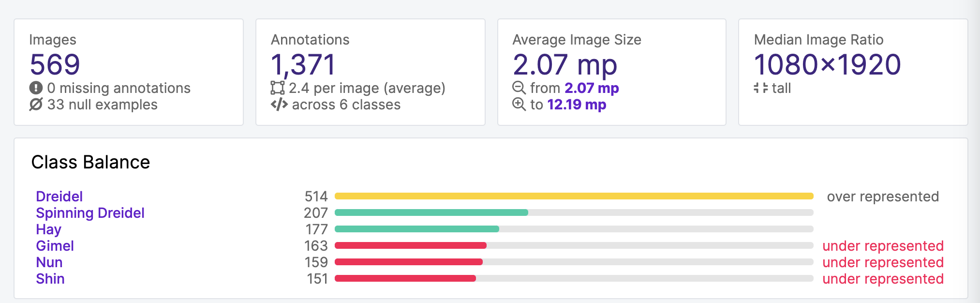Click the zoom-out magnifier next to 'from 2.07 mp'
980x303 pixels.
[x=519, y=88]
